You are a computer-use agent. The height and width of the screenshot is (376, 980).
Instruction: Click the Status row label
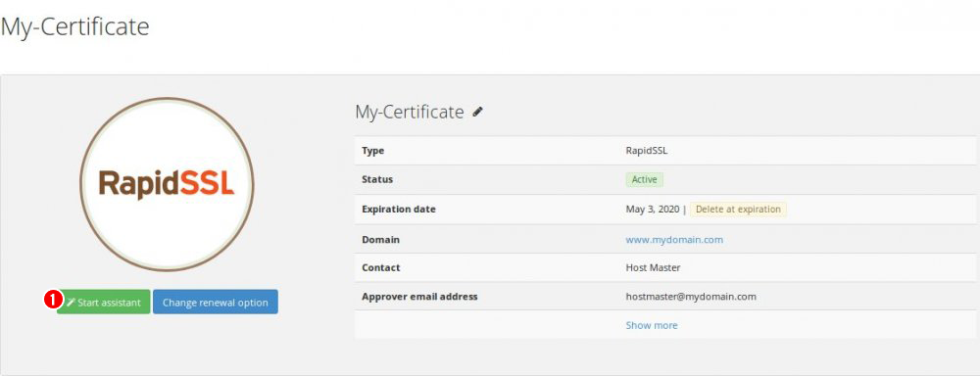377,180
